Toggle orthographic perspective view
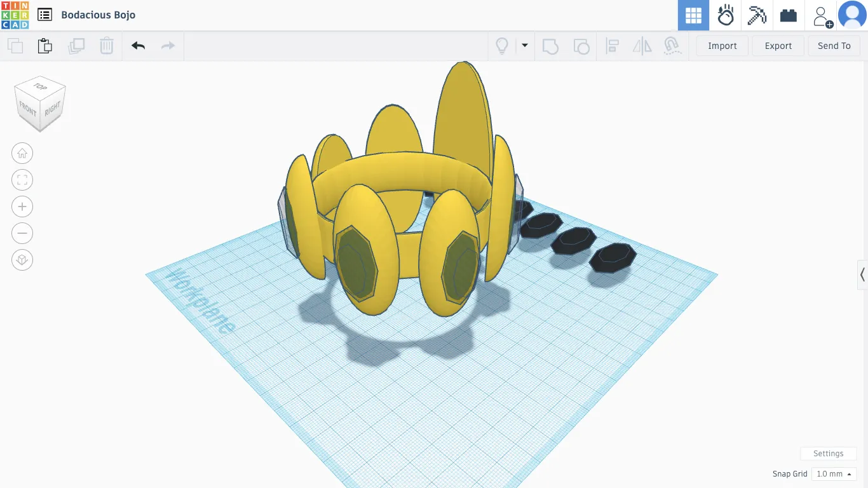The width and height of the screenshot is (868, 488). tap(22, 260)
